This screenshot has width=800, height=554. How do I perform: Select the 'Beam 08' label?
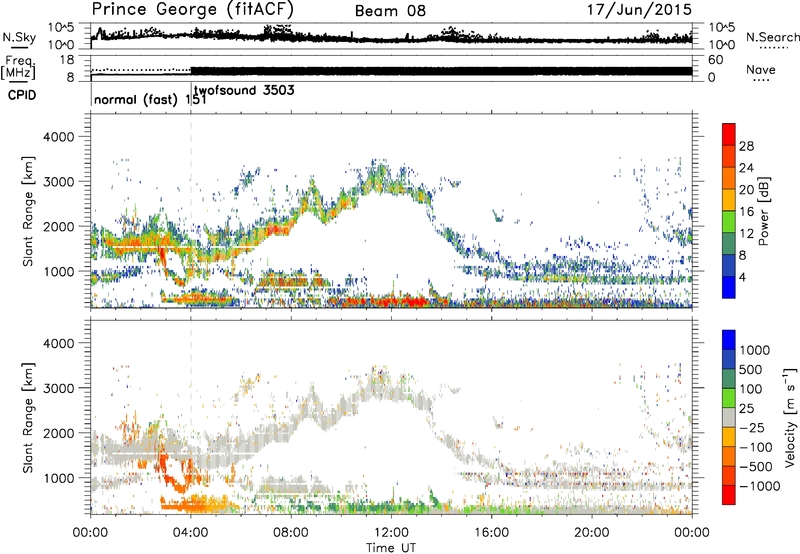point(390,11)
